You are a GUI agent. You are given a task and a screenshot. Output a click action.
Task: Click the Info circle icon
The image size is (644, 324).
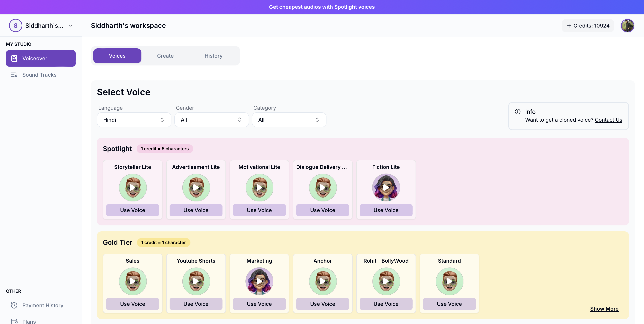point(517,112)
